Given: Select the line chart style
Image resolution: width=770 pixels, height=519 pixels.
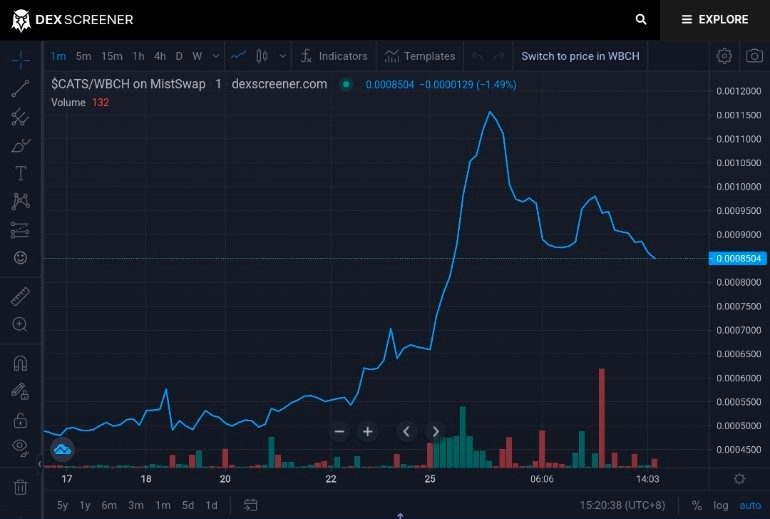Looking at the screenshot, I should [x=239, y=56].
